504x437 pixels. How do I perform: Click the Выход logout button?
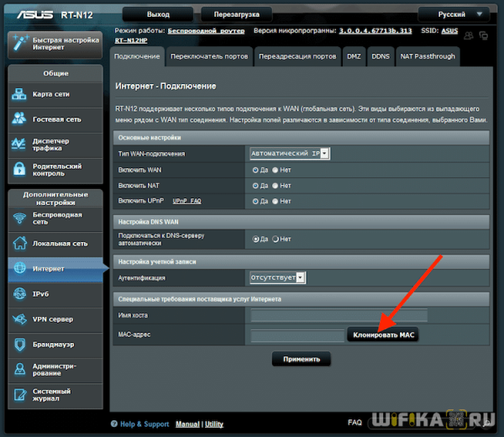(158, 14)
